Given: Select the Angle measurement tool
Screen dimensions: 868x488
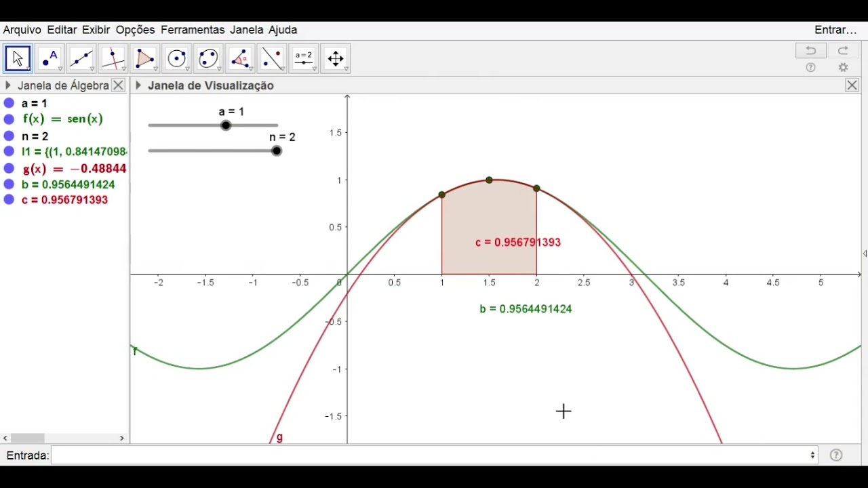Looking at the screenshot, I should [240, 59].
